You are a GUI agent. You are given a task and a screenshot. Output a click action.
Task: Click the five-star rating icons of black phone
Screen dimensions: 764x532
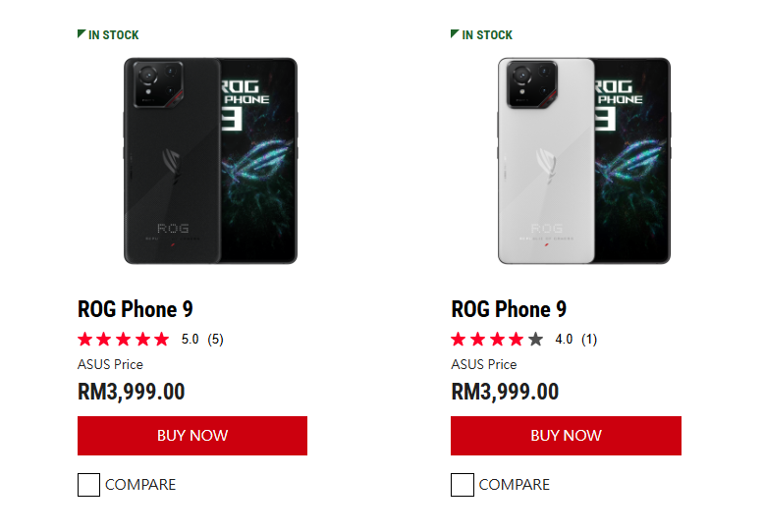(x=124, y=340)
